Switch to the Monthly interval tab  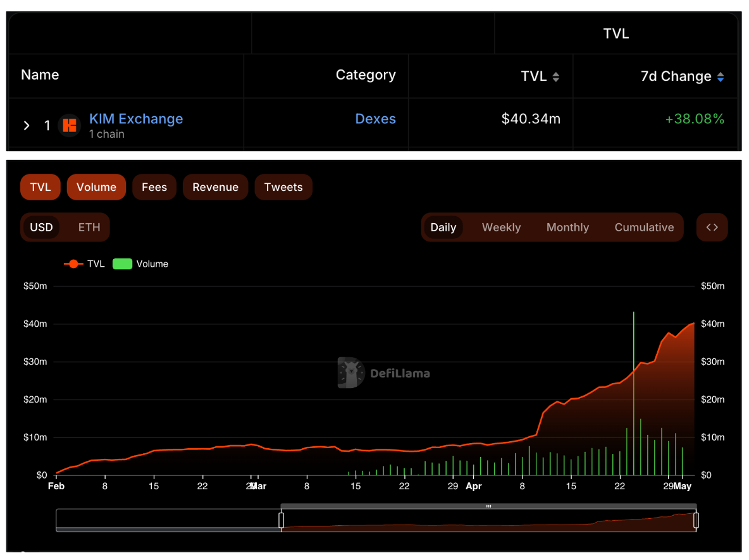(x=567, y=228)
